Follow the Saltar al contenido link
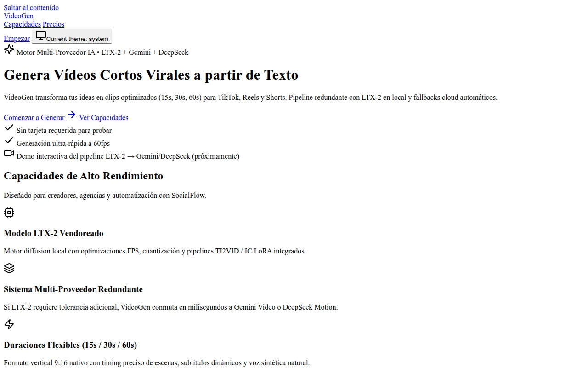588x368 pixels. 31,7
